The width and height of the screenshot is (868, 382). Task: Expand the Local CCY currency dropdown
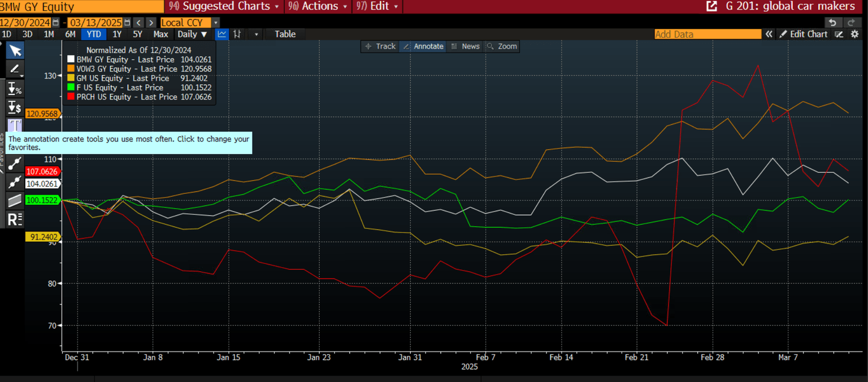(x=189, y=23)
